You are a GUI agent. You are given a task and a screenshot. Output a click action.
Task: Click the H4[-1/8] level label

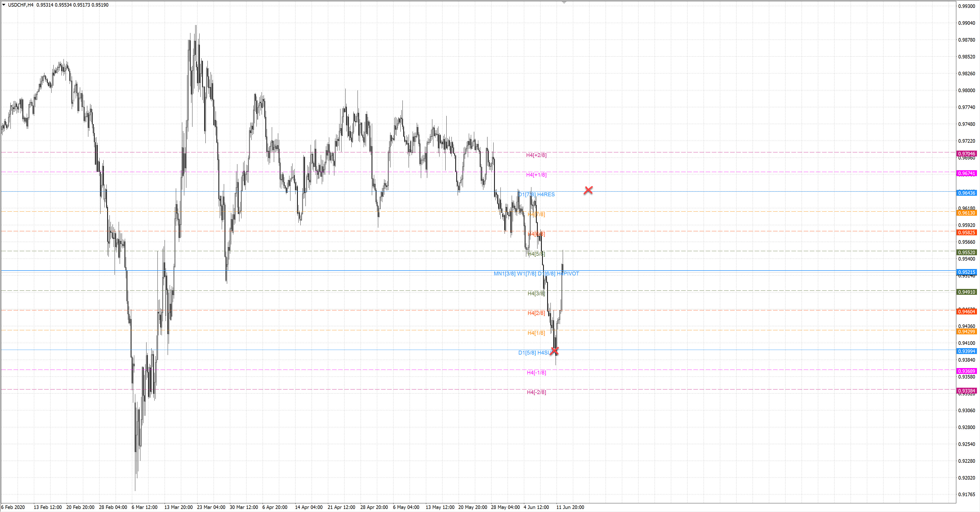click(x=536, y=373)
